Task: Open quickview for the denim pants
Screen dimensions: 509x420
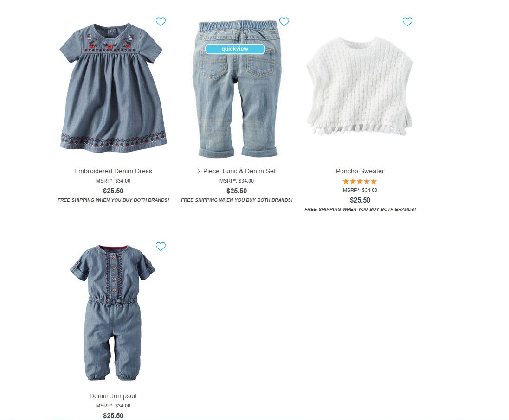Action: click(235, 49)
